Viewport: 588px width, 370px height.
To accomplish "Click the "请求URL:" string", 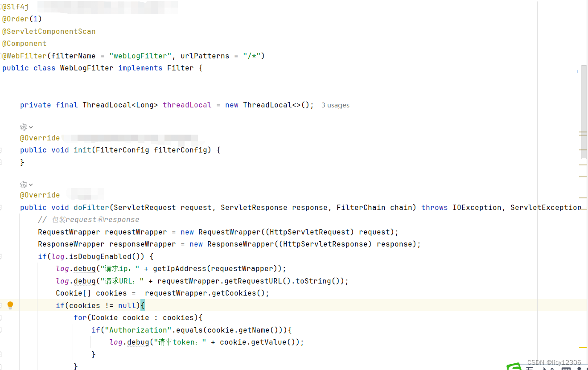I will [123, 281].
